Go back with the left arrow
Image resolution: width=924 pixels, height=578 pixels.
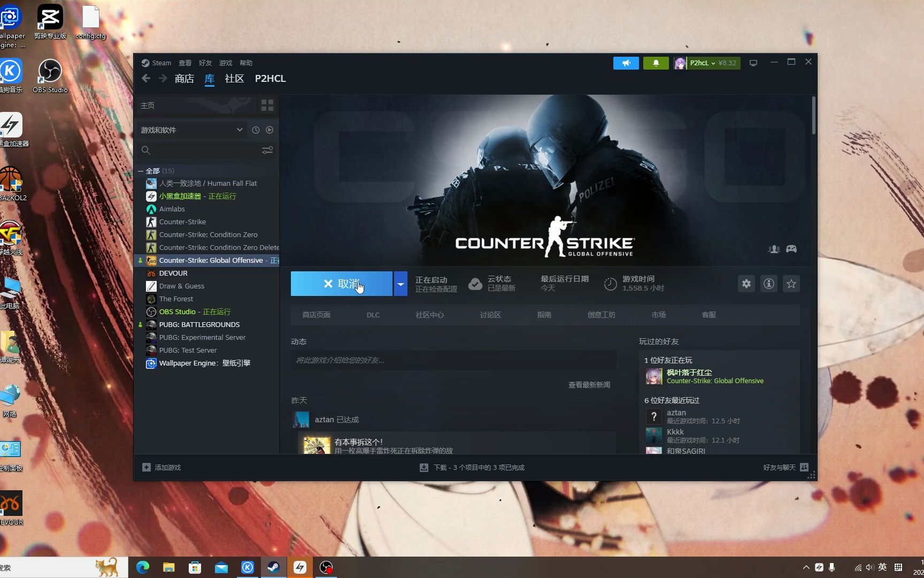click(146, 79)
